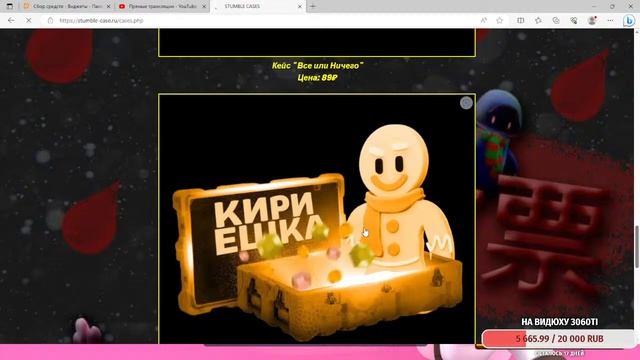Open the Bing Copilot sidebar
This screenshot has width=640, height=360.
629,20
